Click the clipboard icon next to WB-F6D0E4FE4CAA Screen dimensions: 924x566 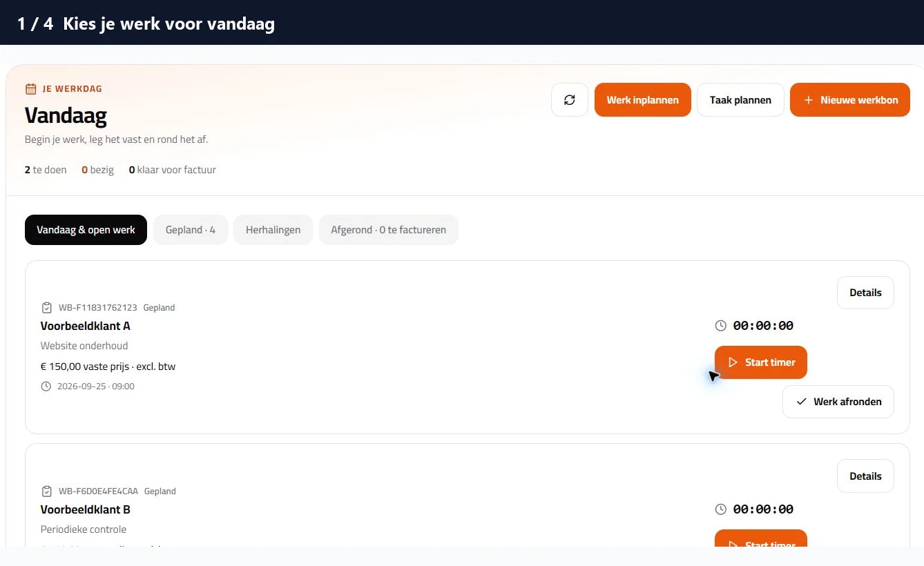pyautogui.click(x=47, y=491)
